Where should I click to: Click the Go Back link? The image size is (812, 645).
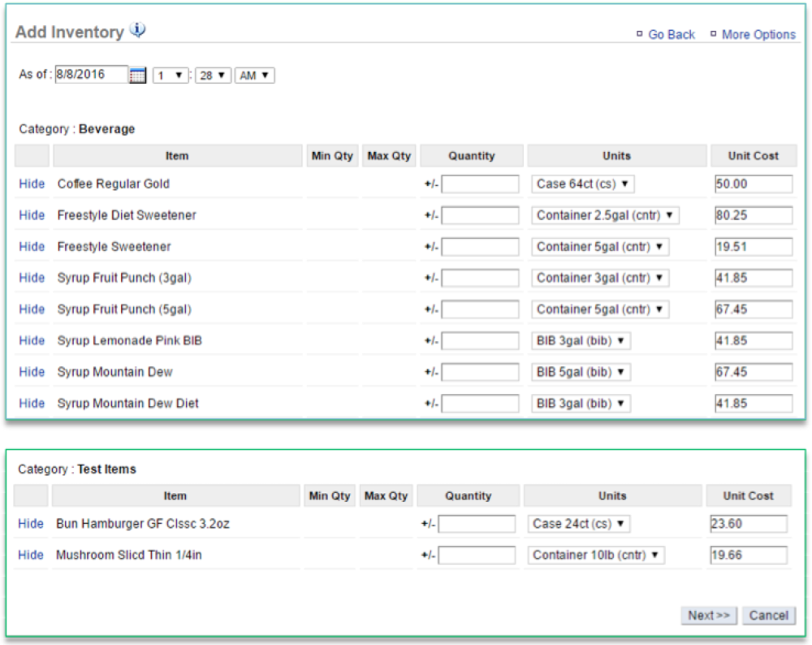669,34
